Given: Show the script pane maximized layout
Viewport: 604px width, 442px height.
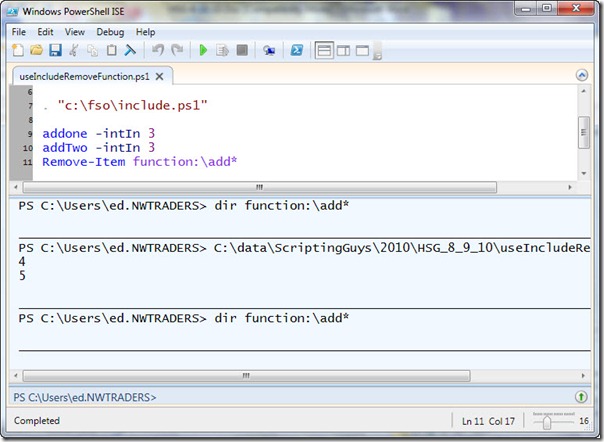Looking at the screenshot, I should coord(362,50).
